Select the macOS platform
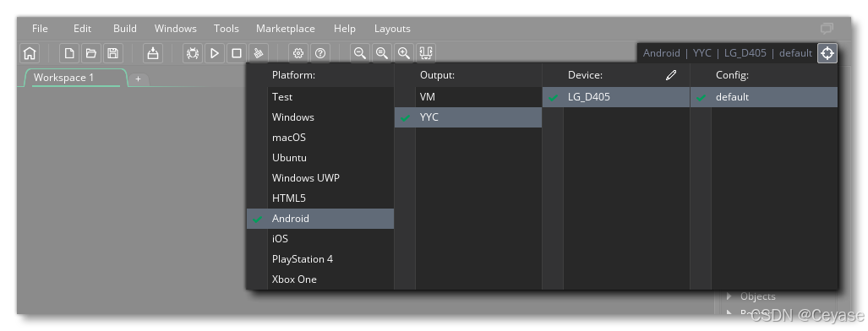Viewport: 868px width, 331px height. pyautogui.click(x=320, y=138)
